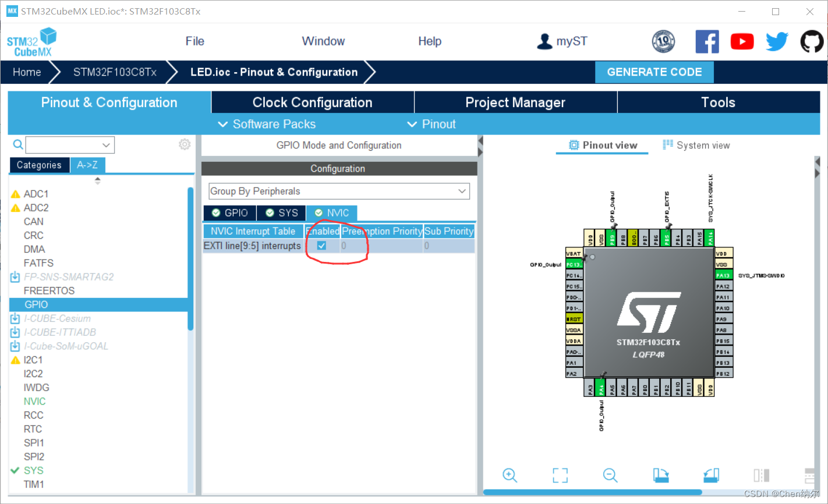Viewport: 828px width, 504px height.
Task: Click the download icon beside I-CUBE-Cesium
Action: pos(15,318)
